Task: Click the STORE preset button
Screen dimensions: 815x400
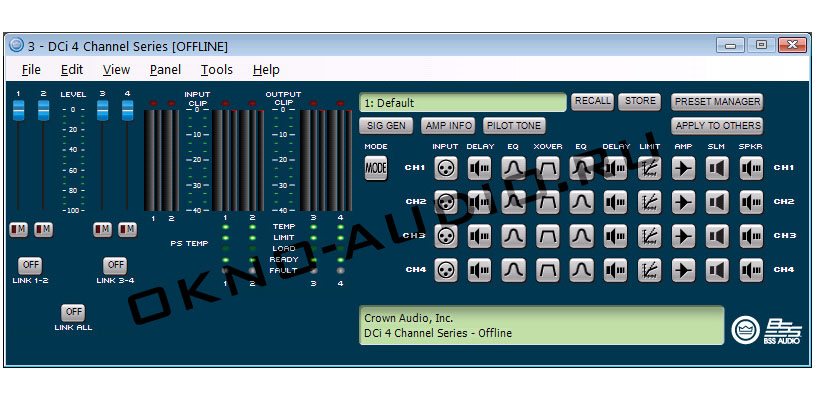Action: pyautogui.click(x=640, y=102)
